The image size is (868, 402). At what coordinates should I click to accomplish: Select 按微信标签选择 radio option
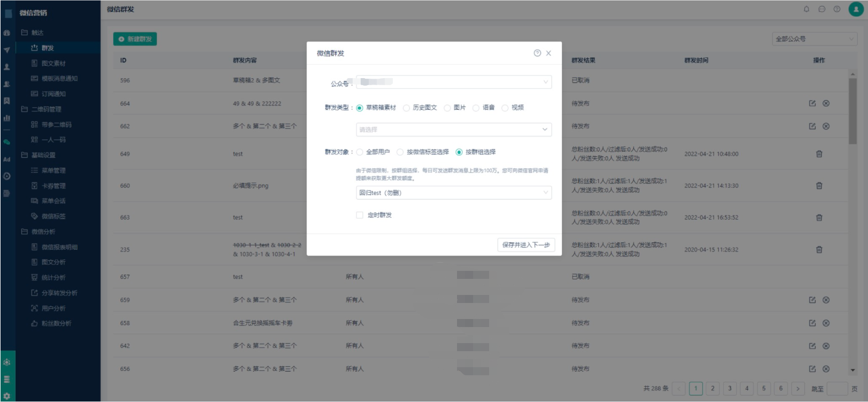point(400,152)
